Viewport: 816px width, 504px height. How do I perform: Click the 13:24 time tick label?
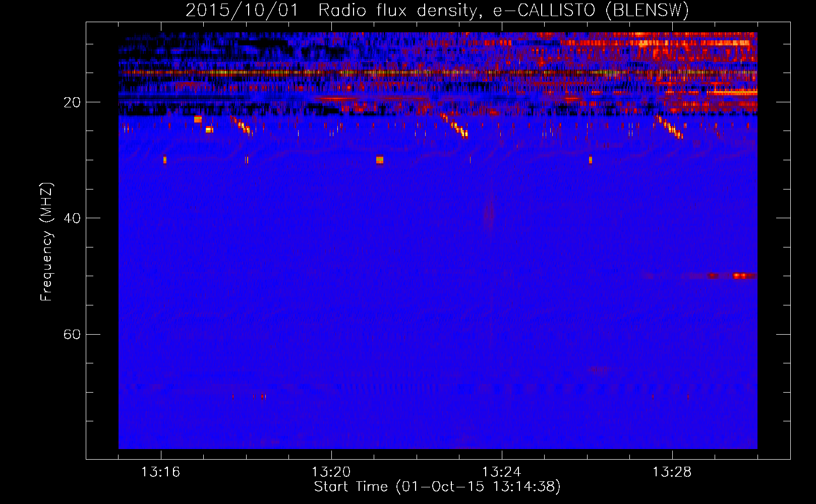(501, 472)
